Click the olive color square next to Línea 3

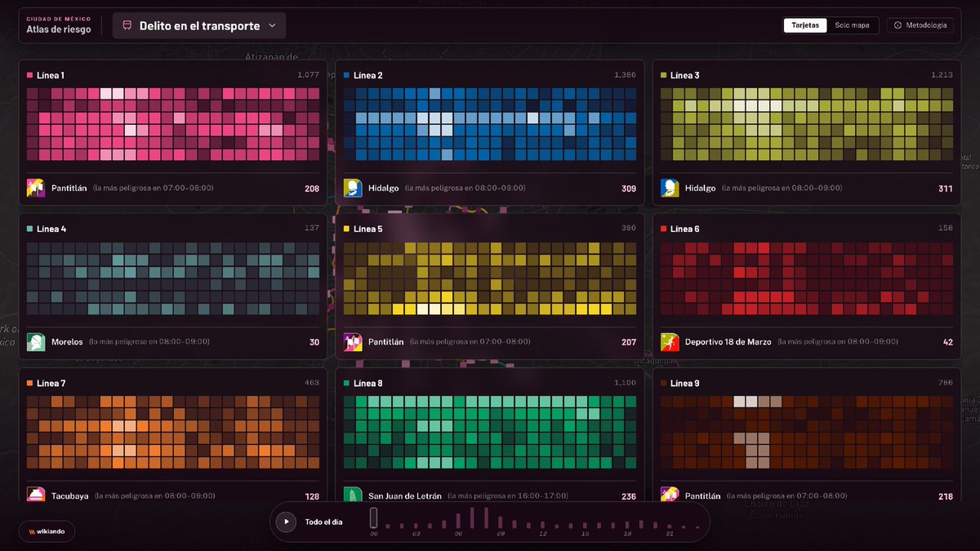[664, 75]
